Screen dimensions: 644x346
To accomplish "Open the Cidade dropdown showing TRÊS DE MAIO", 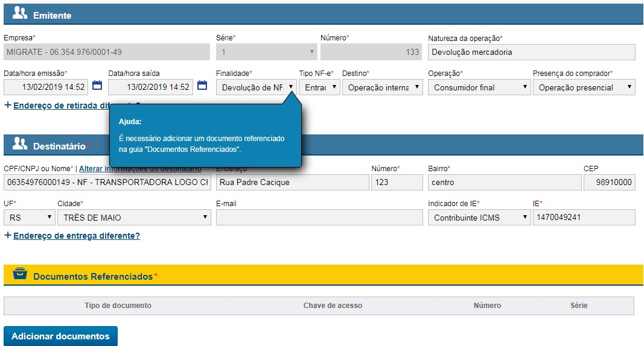I will pos(134,218).
